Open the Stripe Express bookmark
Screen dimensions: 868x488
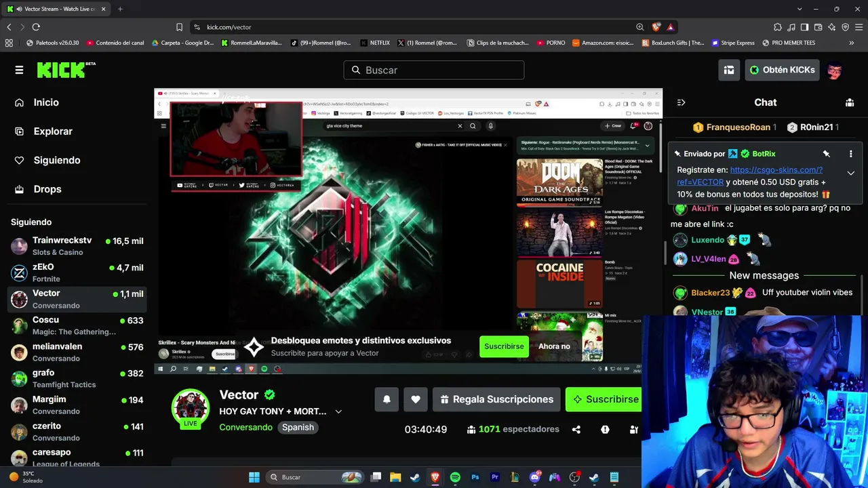(733, 43)
